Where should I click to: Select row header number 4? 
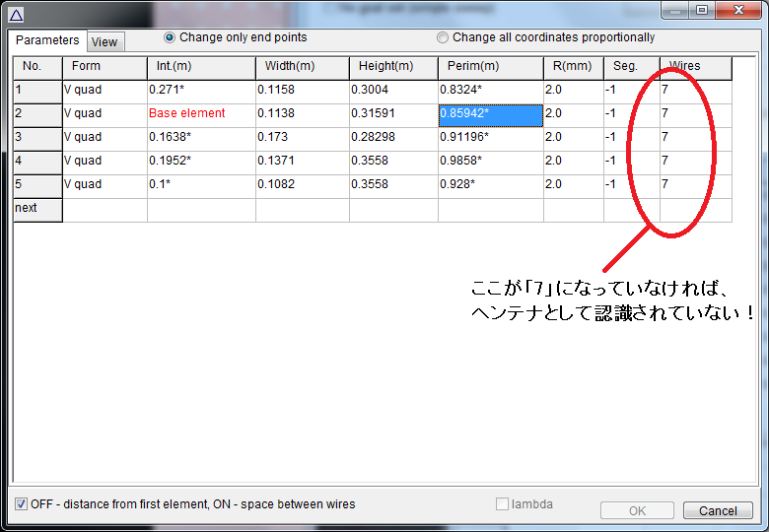point(37,163)
